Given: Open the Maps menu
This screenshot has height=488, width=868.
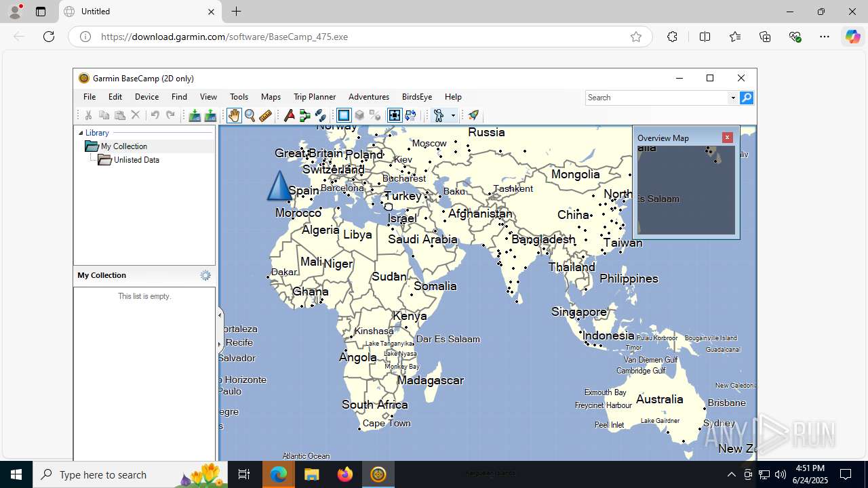Looking at the screenshot, I should pos(271,97).
